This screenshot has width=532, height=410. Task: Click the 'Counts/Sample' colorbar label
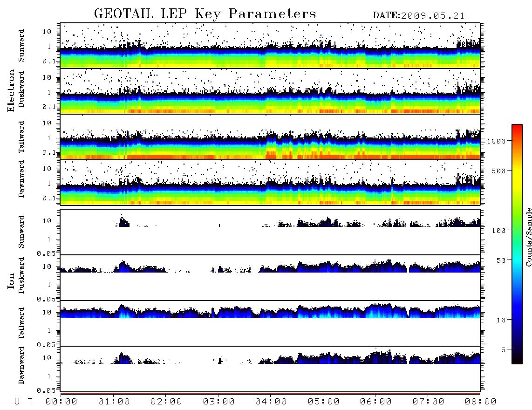click(x=528, y=237)
